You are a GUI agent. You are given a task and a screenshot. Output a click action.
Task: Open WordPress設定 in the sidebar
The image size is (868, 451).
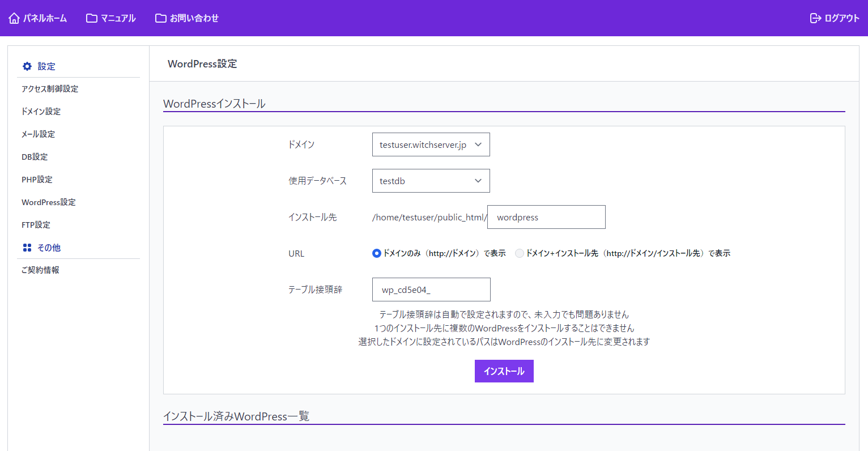[49, 202]
